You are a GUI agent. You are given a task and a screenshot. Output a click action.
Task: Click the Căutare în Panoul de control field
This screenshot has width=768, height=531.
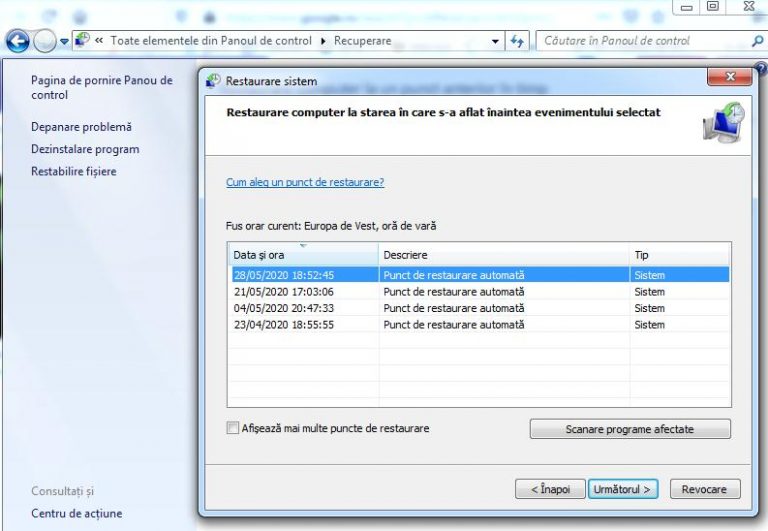[x=640, y=41]
